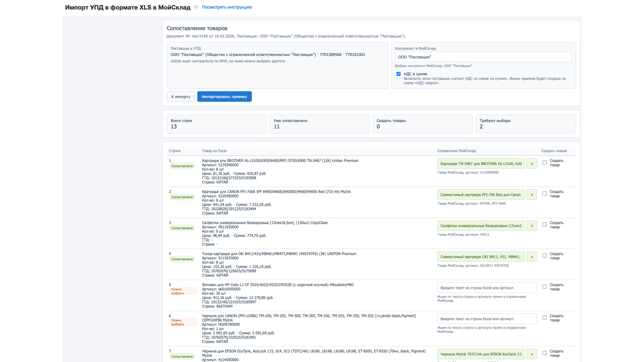
Task: Open the Посмотреть инструкцию link
Action: [227, 8]
